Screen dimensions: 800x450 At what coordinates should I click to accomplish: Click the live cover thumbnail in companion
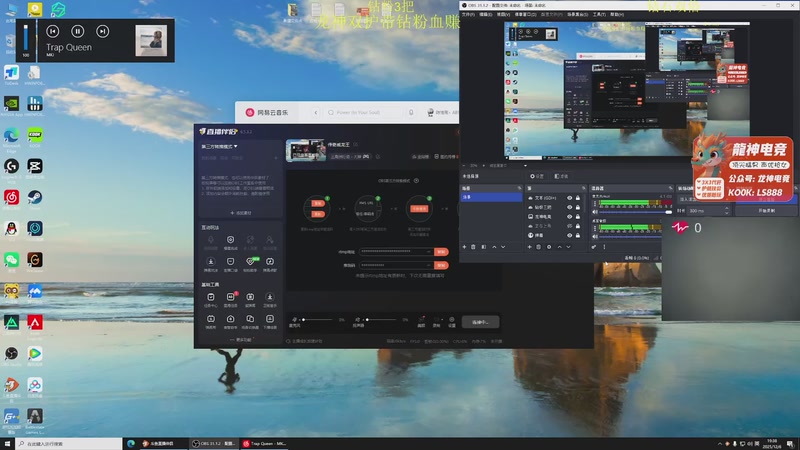point(306,151)
